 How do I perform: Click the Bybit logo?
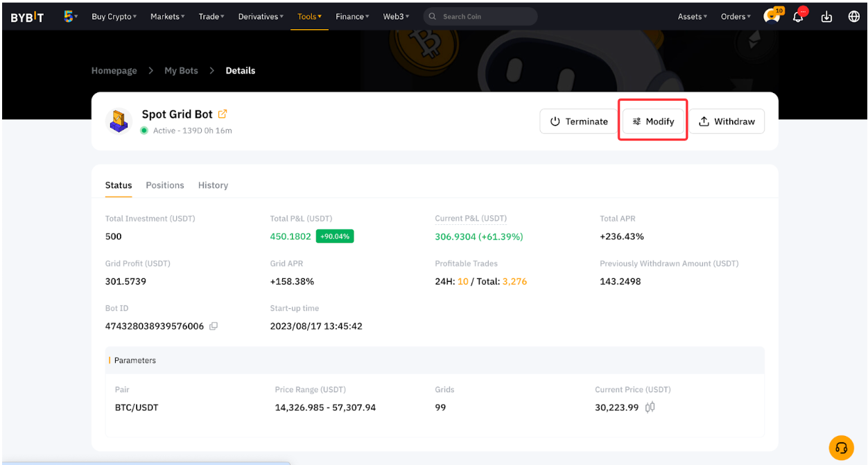pyautogui.click(x=27, y=17)
